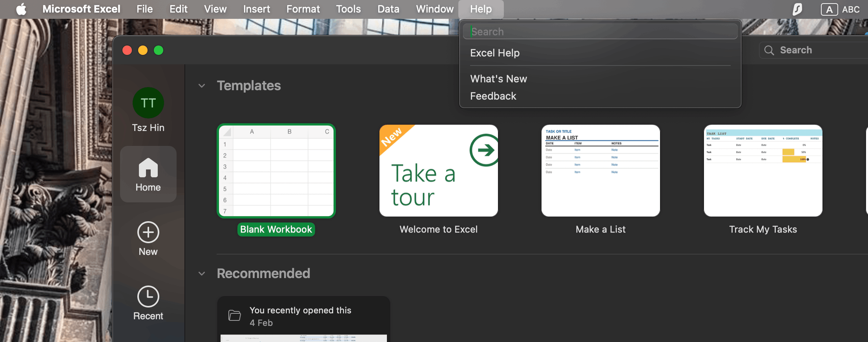Open the Tools menu

[348, 9]
